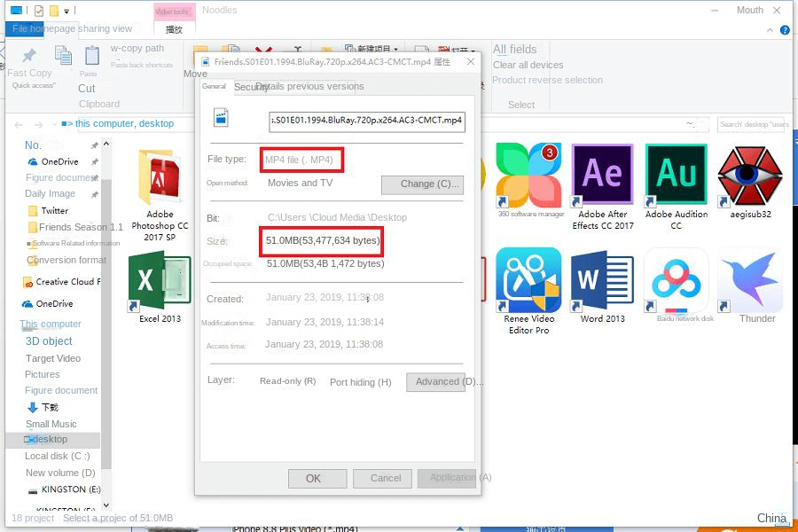Image resolution: width=798 pixels, height=532 pixels.
Task: Click the file name field in Properties
Action: point(367,121)
